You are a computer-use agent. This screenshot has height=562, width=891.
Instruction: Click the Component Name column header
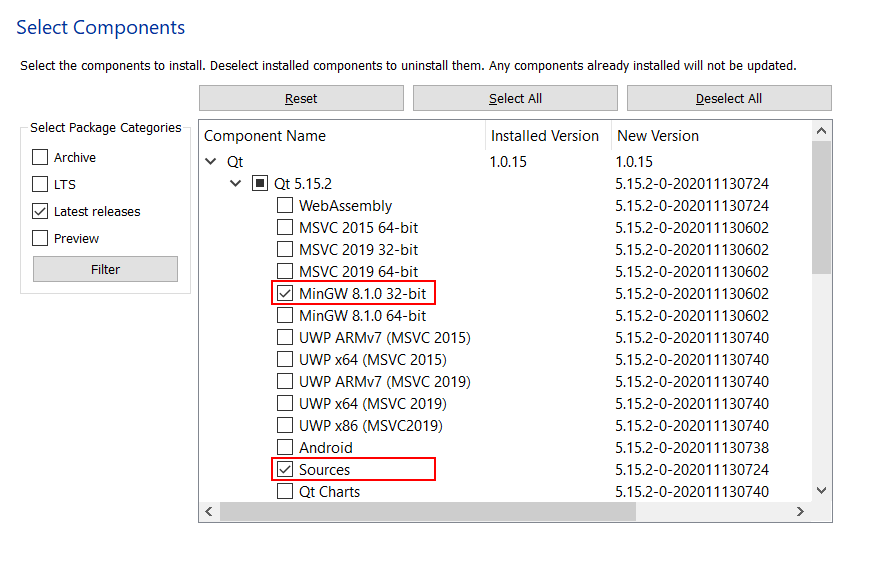click(x=342, y=136)
